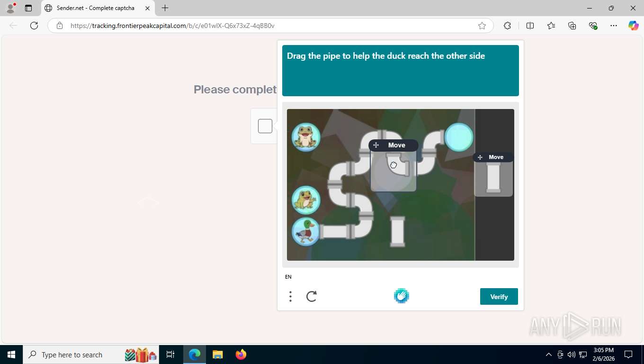Open a new browser tab
The width and height of the screenshot is (644, 364).
[x=165, y=8]
